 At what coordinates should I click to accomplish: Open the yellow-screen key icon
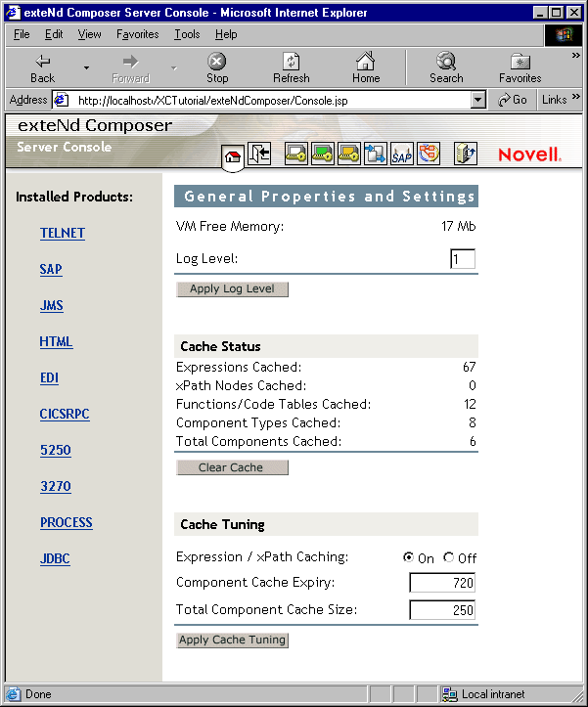pos(349,154)
